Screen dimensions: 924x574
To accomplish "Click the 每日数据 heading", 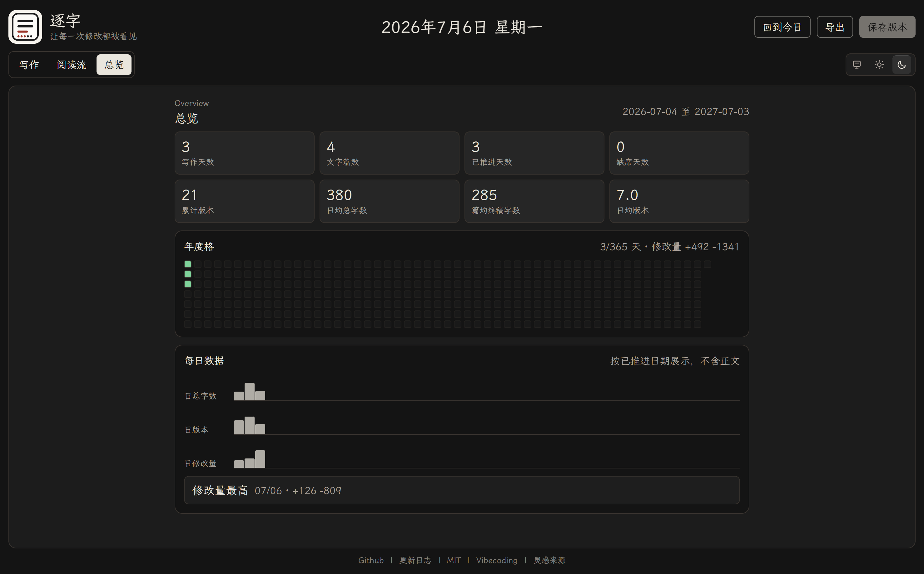I will [204, 361].
